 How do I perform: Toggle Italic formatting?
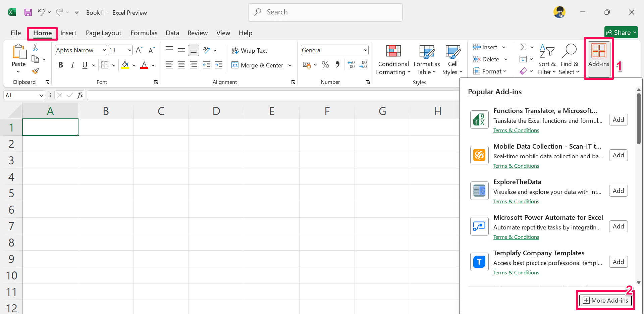(x=72, y=65)
